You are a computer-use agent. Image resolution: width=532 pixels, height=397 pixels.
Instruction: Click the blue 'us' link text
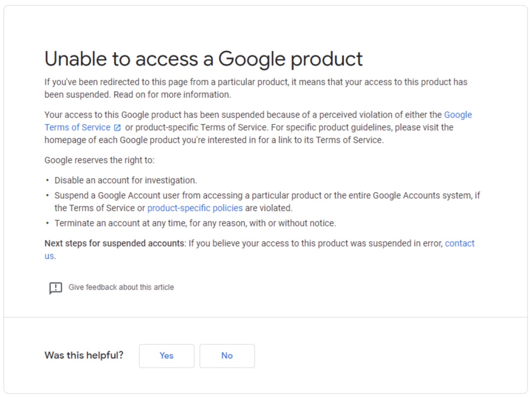tap(49, 256)
